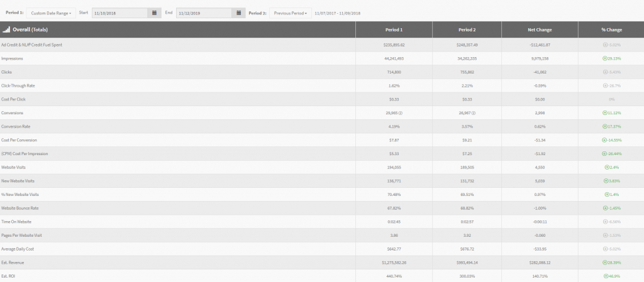Click the Overall (Totals) header label
The height and width of the screenshot is (282, 644).
pos(30,30)
